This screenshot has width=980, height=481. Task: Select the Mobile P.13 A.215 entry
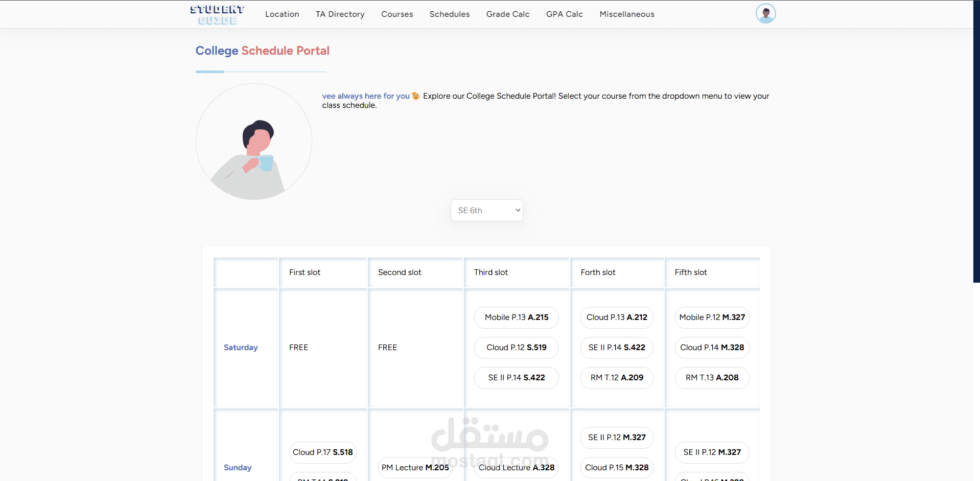[517, 317]
